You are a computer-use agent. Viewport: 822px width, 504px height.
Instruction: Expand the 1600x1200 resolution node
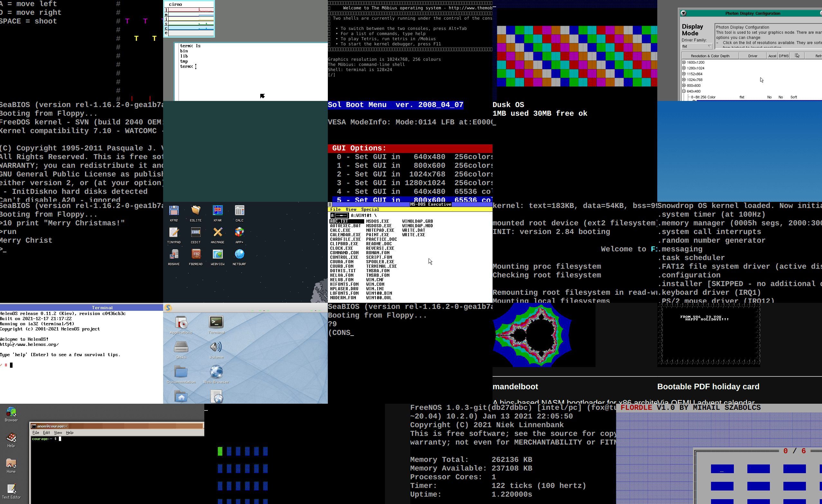pos(684,62)
